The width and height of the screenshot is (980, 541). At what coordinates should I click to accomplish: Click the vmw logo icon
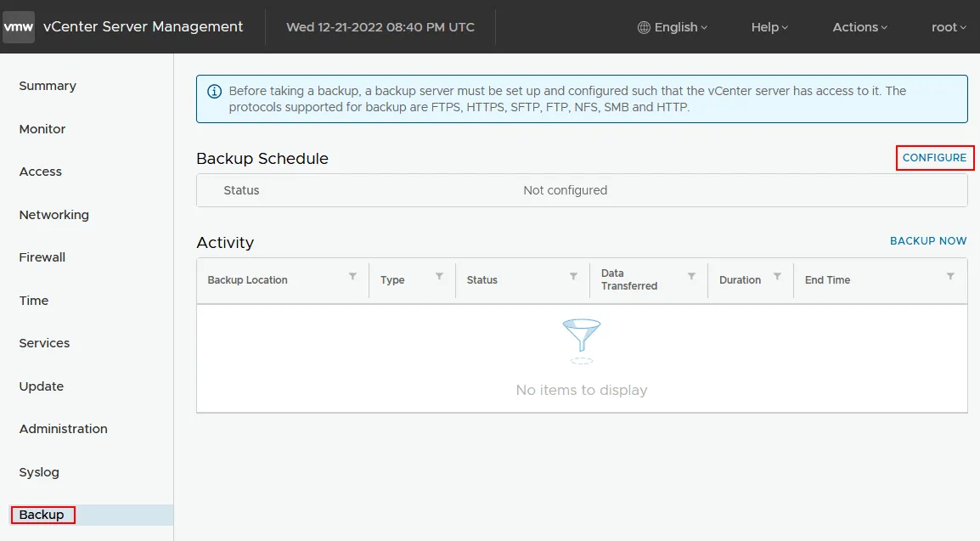point(19,27)
